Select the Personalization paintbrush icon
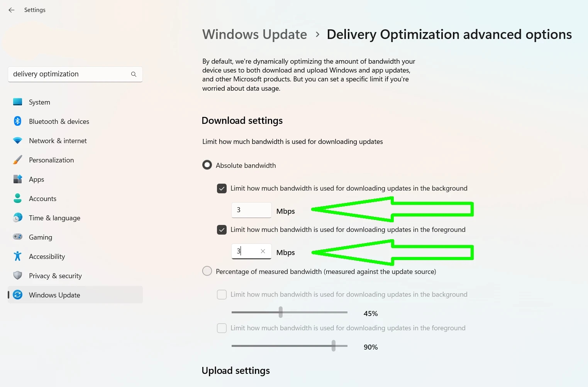Viewport: 588px width, 387px height. pyautogui.click(x=17, y=160)
